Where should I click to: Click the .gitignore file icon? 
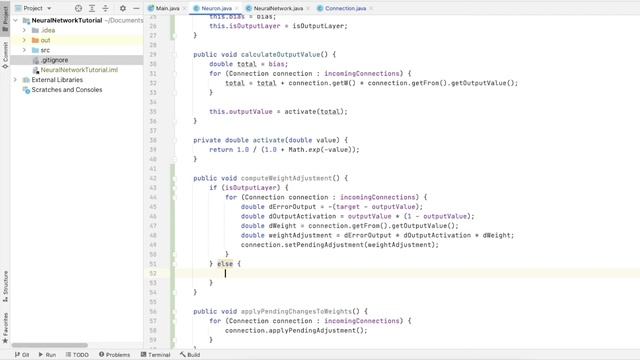36,60
